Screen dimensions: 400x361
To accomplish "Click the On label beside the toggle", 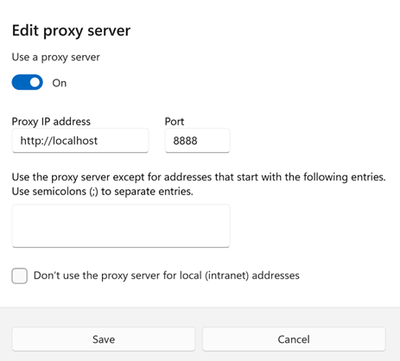I will point(59,83).
